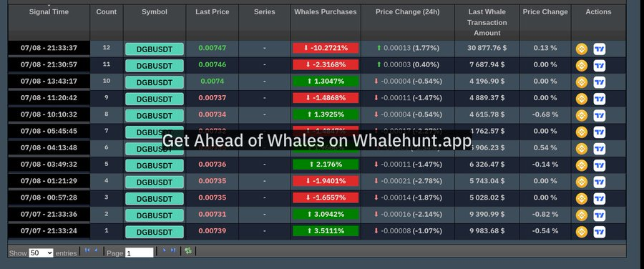Go to the previous page of entries
644x269 pixels.
point(96,250)
